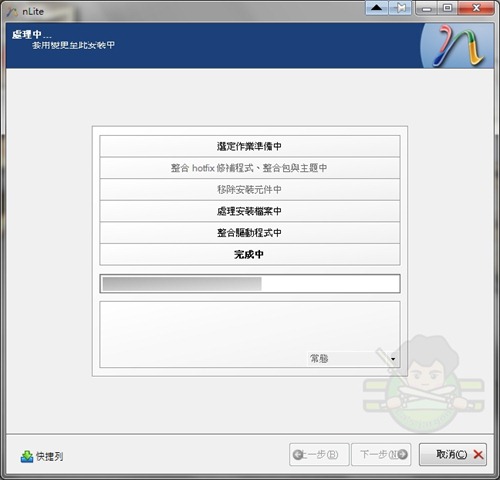Click the nLite logo in header
The width and height of the screenshot is (500, 480).
(459, 46)
